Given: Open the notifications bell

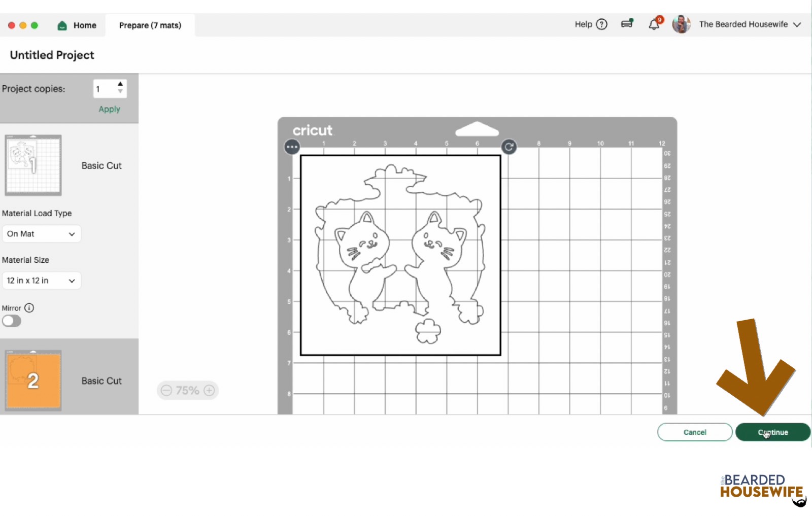Looking at the screenshot, I should (x=654, y=24).
